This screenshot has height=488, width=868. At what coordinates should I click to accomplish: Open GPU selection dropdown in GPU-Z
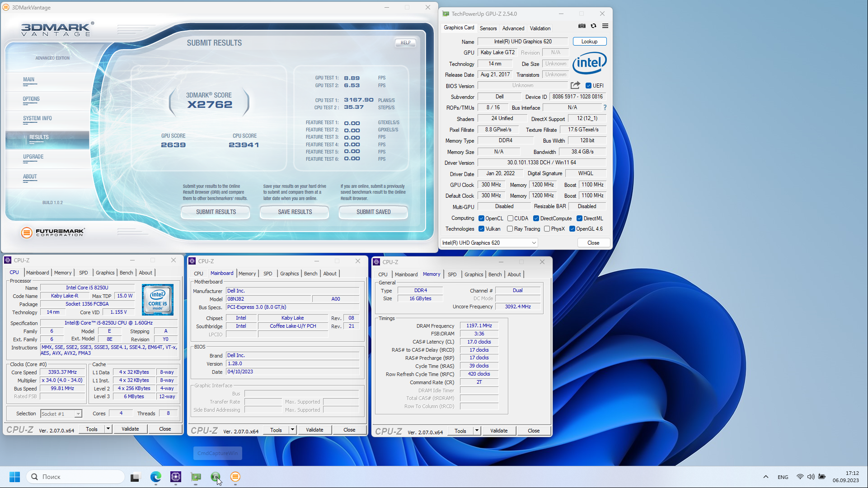coord(489,243)
